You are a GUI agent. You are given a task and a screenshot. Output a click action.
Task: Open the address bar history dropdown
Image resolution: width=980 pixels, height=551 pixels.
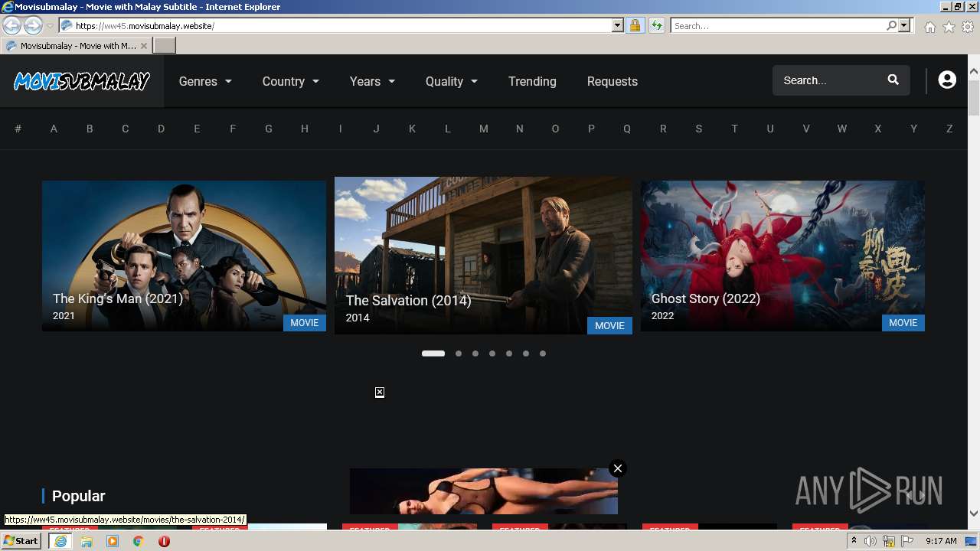618,25
